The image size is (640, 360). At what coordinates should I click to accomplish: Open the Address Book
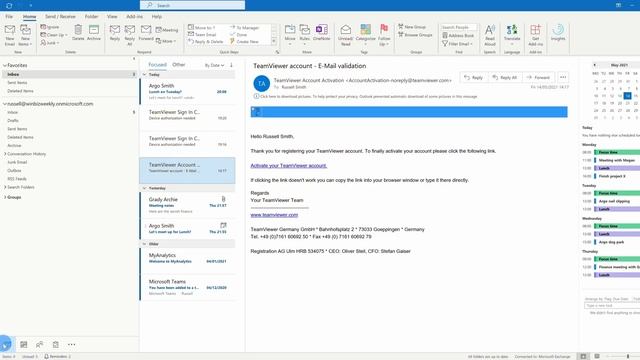click(458, 36)
